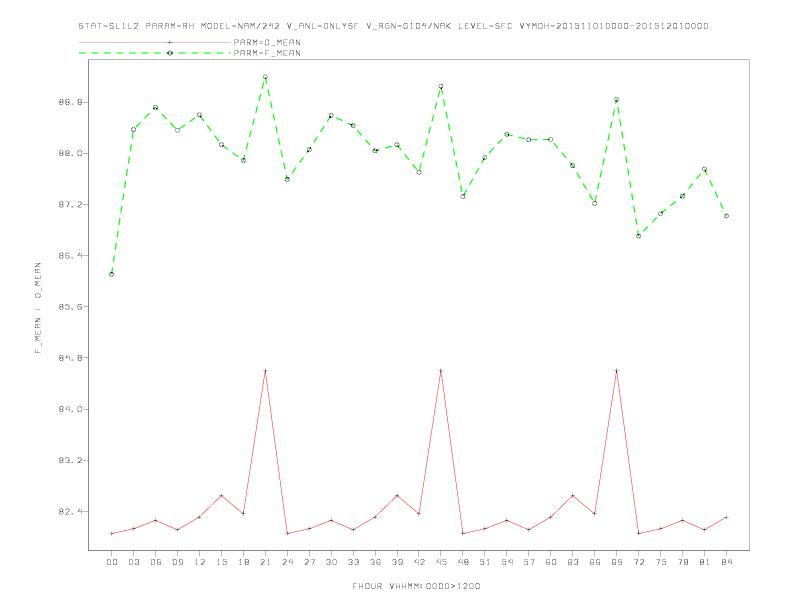Click the FHOUR VHHMM x-axis title
792x612 pixels.
[416, 586]
